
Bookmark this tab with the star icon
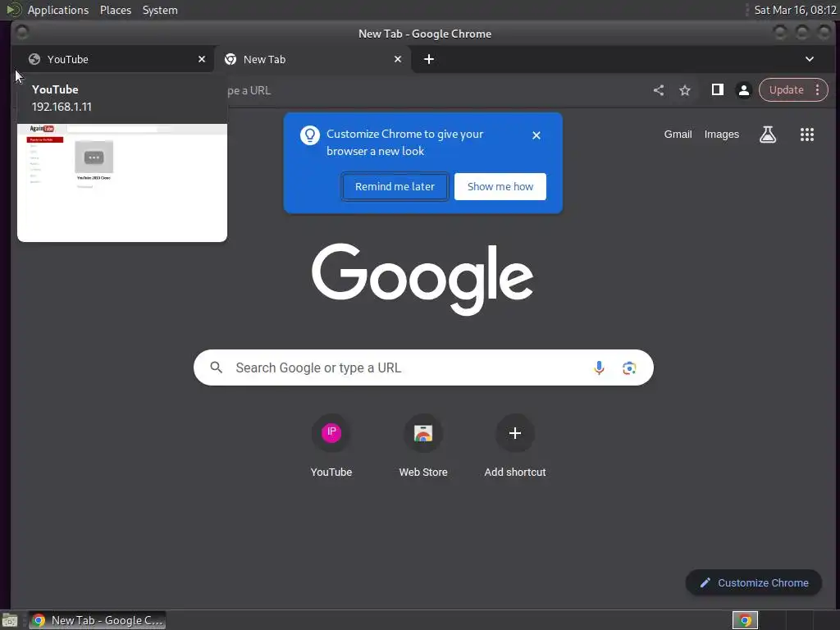(685, 90)
